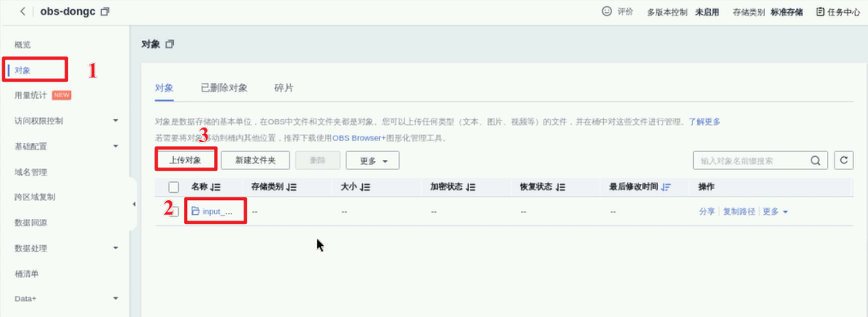Click the smiley feedback icon

[606, 11]
